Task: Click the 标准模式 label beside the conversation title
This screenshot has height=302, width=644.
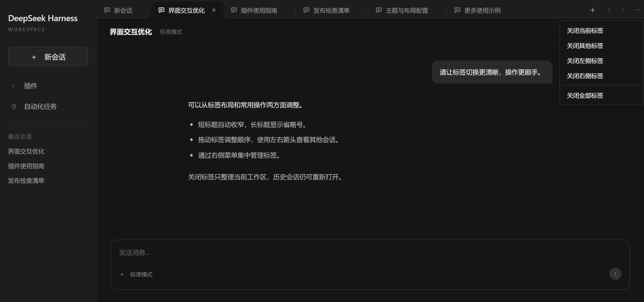Action: click(171, 32)
